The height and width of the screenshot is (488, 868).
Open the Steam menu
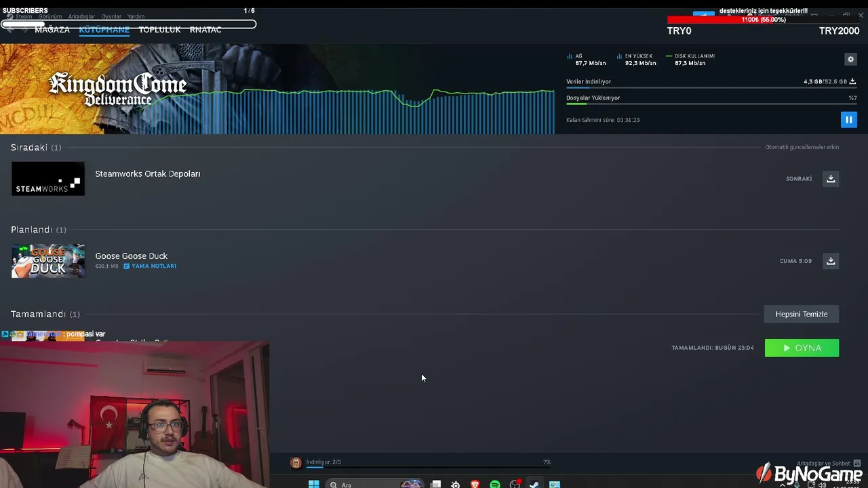point(24,16)
